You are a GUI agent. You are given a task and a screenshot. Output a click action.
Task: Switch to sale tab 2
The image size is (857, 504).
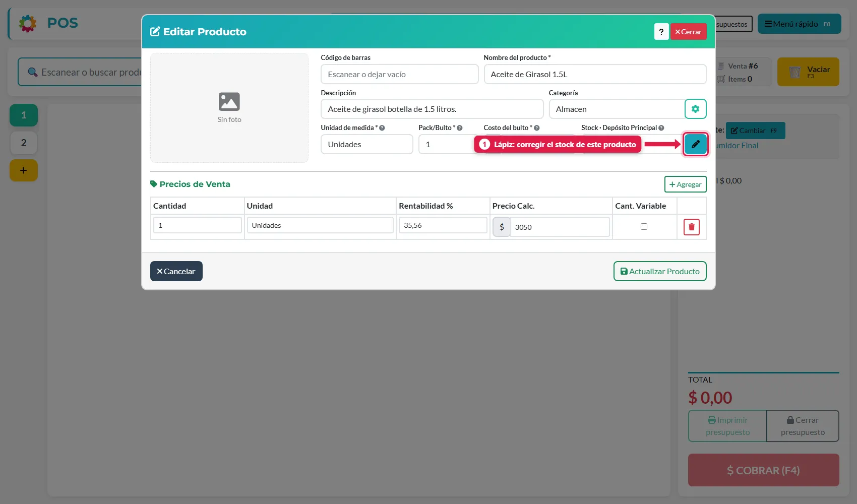coord(23,143)
